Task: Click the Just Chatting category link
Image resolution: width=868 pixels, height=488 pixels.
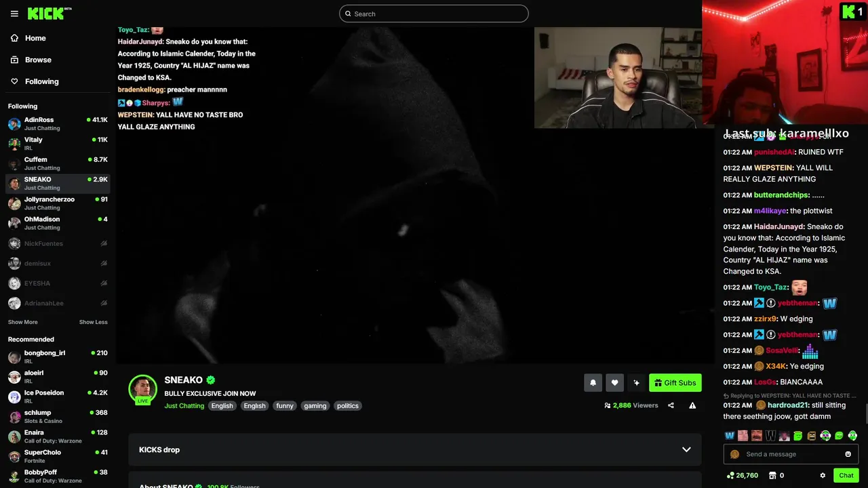Action: tap(184, 406)
